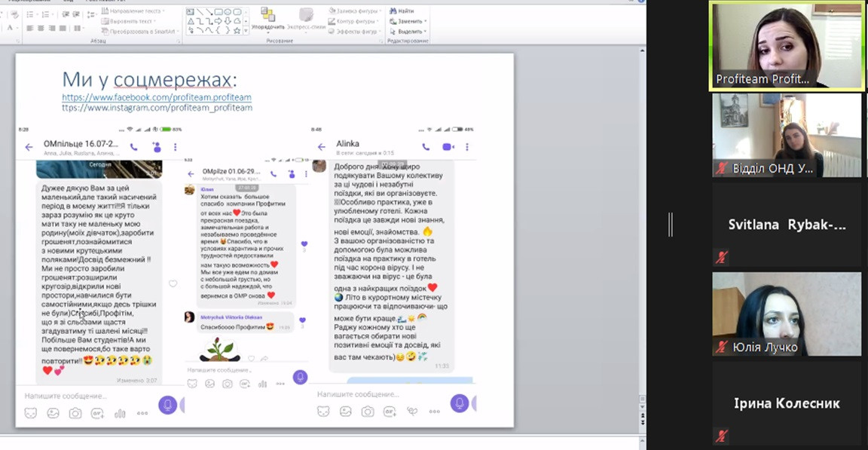This screenshot has height=450, width=868.
Task: Open the Instagram profiteam_profiteam link on the slide
Action: 157,107
